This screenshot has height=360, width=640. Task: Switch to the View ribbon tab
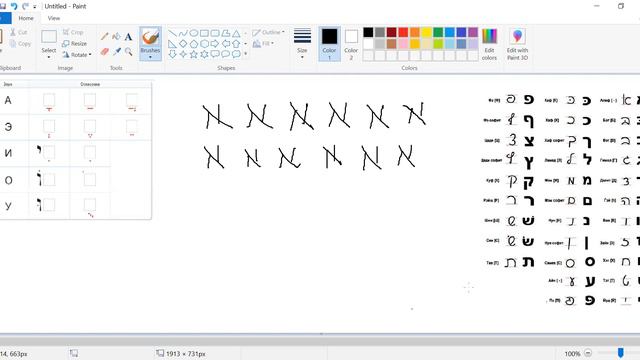[x=53, y=18]
